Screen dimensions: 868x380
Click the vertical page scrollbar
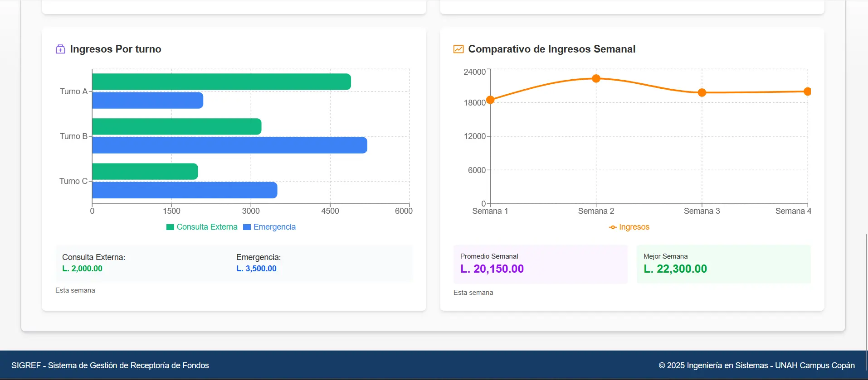[866, 290]
